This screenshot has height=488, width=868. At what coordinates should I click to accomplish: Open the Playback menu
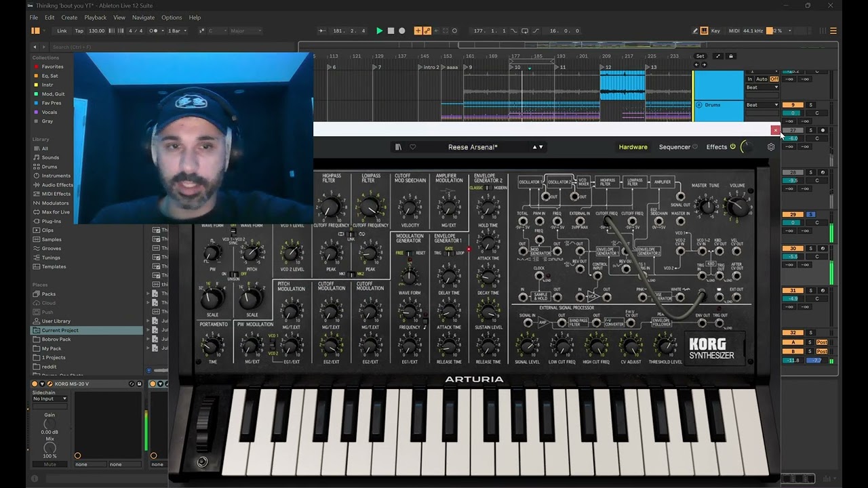tap(96, 17)
